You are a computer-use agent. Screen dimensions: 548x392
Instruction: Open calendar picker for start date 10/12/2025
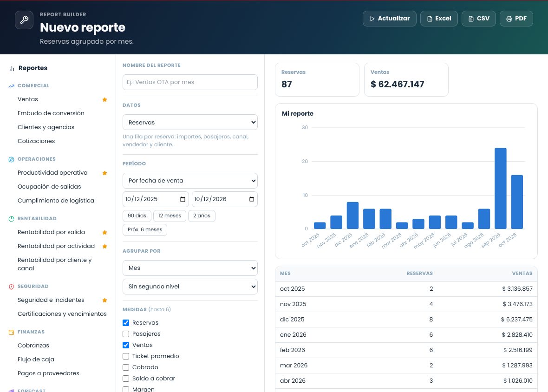[x=183, y=199]
